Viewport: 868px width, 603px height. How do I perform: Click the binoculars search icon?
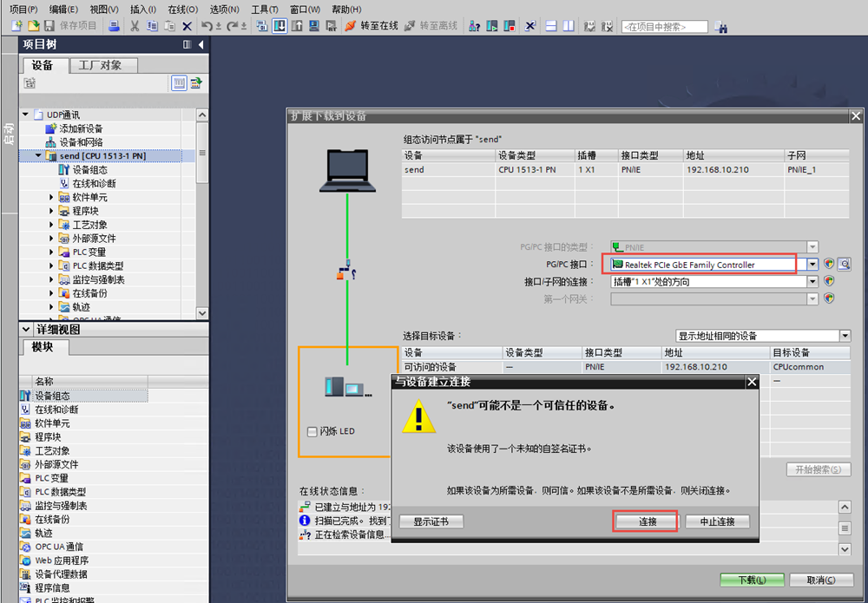[720, 27]
